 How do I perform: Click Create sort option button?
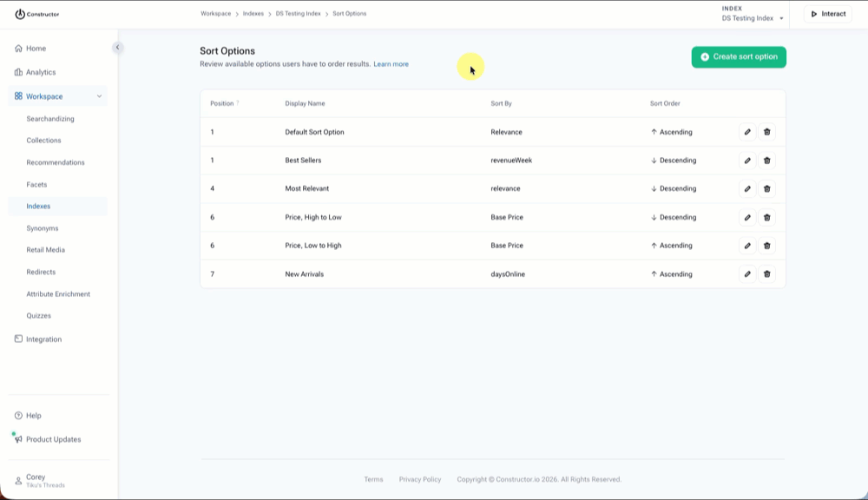[x=739, y=57]
